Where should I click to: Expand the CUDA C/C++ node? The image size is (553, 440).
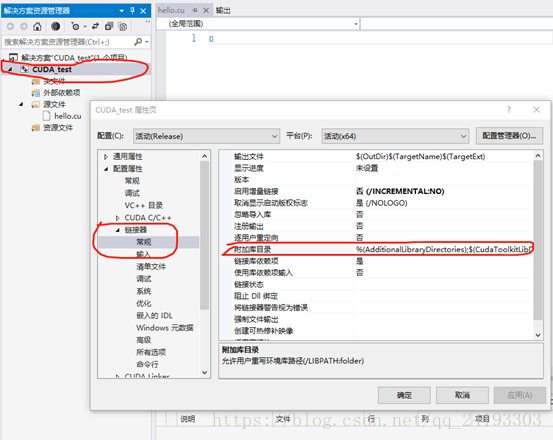coord(118,218)
